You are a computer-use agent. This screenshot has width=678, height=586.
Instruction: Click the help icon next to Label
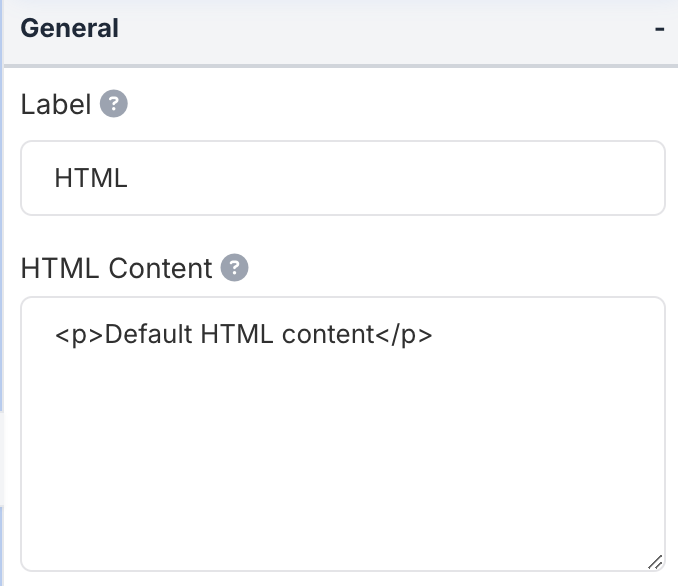(x=114, y=104)
